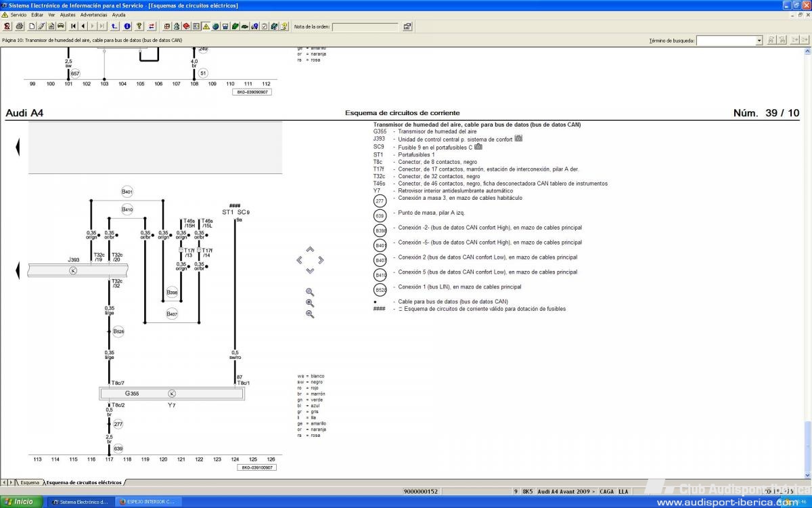Click the blank new document toolbar icon
The width and height of the screenshot is (812, 508).
pyautogui.click(x=32, y=26)
